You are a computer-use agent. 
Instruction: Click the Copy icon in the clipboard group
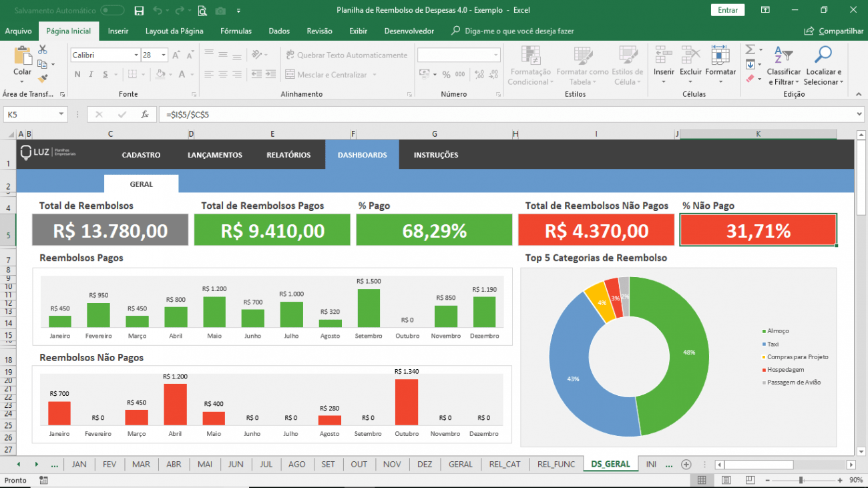pos(43,64)
